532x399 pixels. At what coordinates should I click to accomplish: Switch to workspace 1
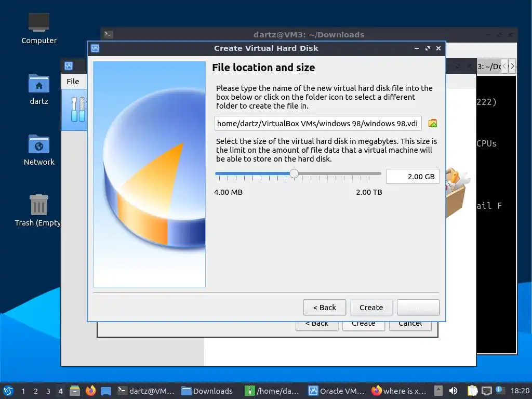(x=23, y=391)
